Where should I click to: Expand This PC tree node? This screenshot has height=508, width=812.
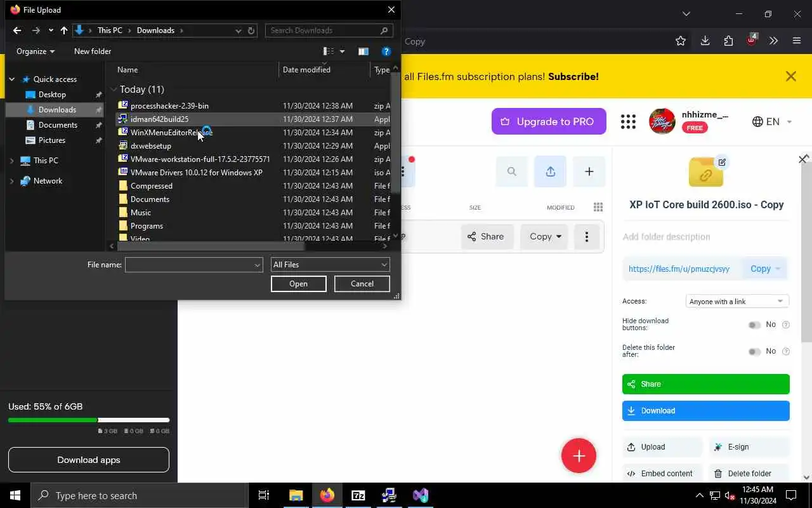tap(11, 161)
